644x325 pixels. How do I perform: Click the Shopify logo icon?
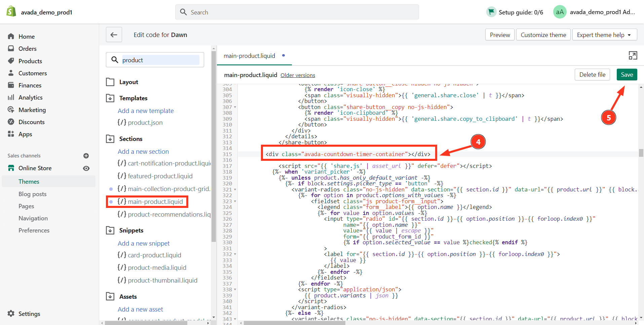(x=11, y=11)
